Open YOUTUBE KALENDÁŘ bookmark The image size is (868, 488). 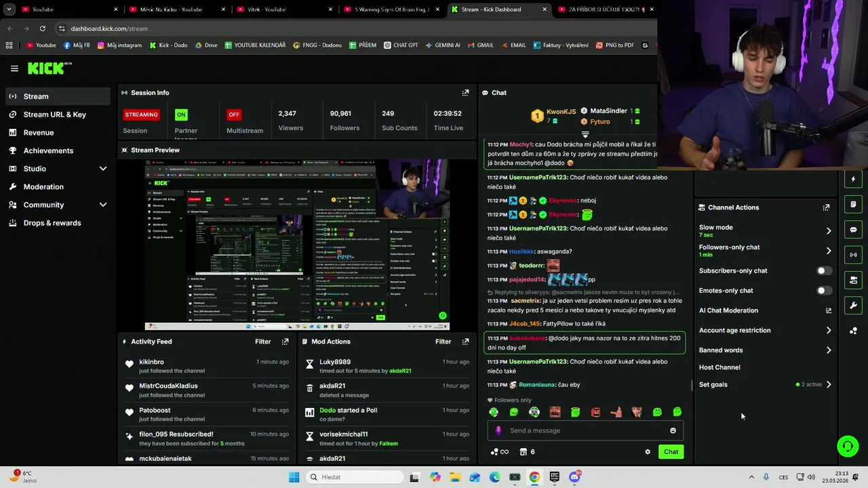[255, 45]
